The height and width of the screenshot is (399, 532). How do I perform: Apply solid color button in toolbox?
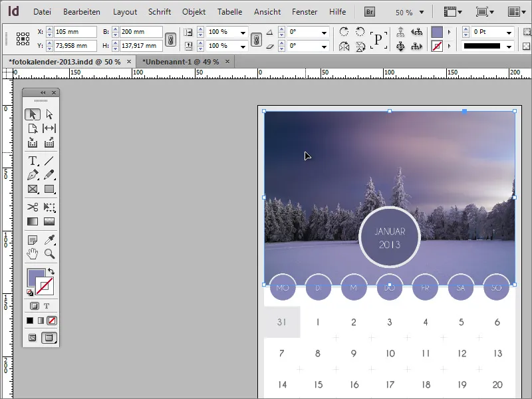point(30,321)
